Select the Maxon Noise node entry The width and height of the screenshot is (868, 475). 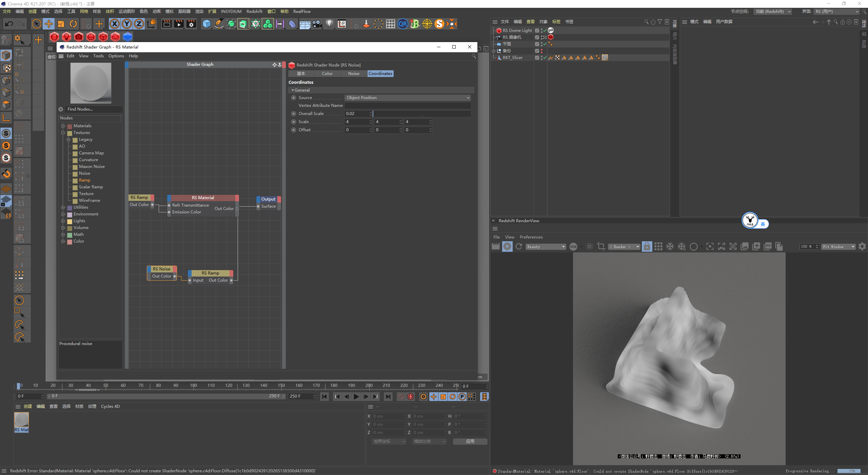tap(92, 167)
